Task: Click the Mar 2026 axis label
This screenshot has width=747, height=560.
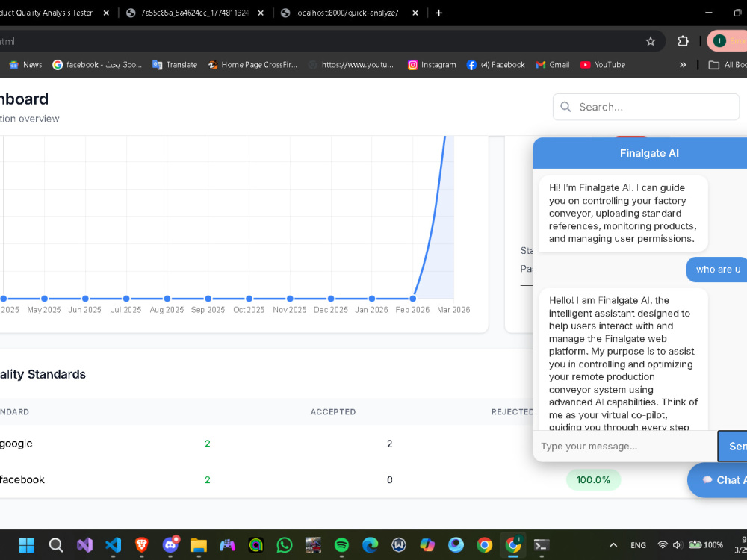Action: coord(453,310)
